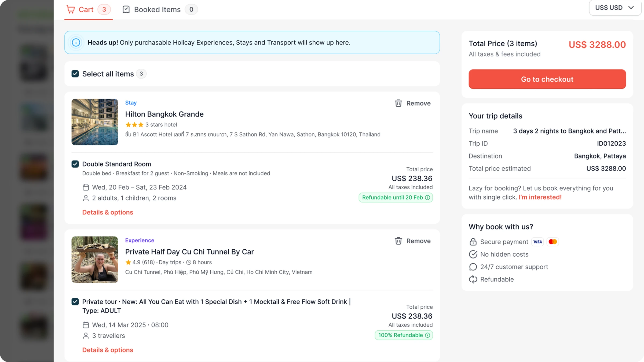The image size is (644, 362).
Task: Click the Remove trash icon for Hilton Bangkok Grande
Action: [x=398, y=103]
